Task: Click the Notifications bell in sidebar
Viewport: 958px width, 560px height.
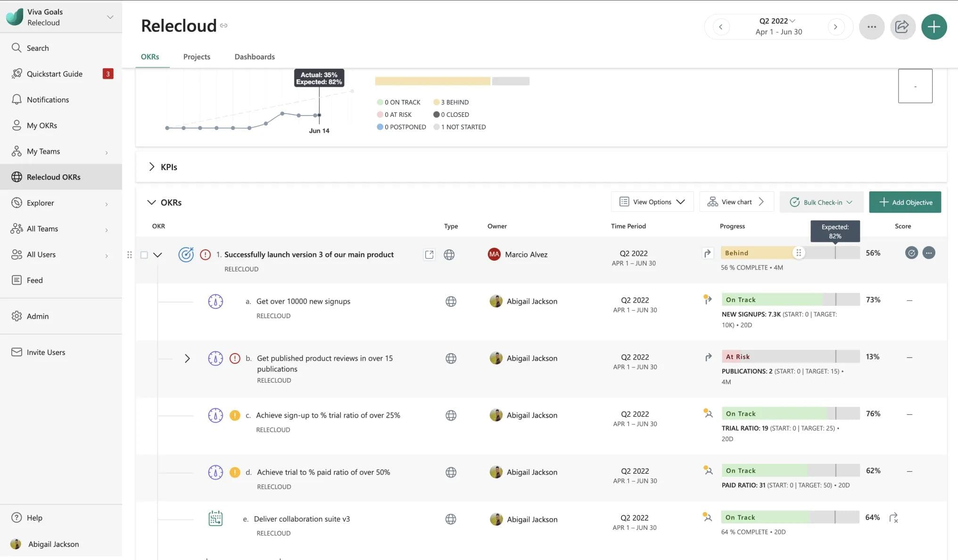Action: (x=17, y=99)
